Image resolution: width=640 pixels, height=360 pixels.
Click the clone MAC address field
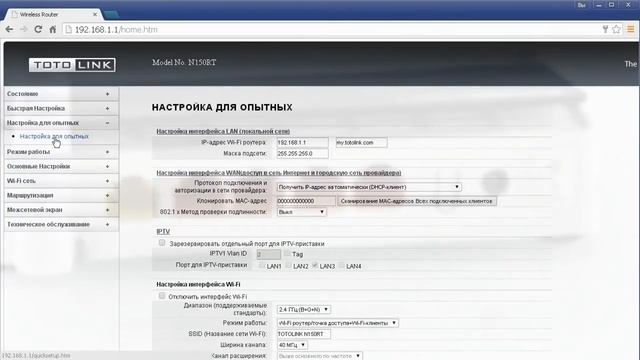(306, 201)
